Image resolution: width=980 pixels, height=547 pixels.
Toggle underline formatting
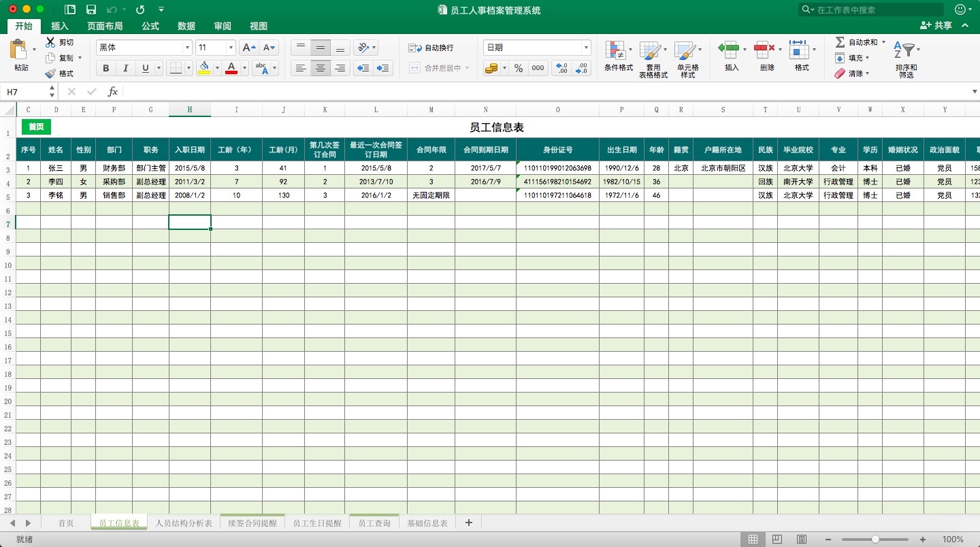coord(144,68)
